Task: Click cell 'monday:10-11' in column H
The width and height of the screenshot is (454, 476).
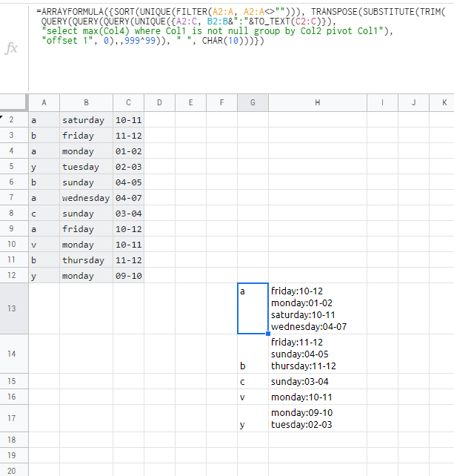Action: [x=318, y=397]
